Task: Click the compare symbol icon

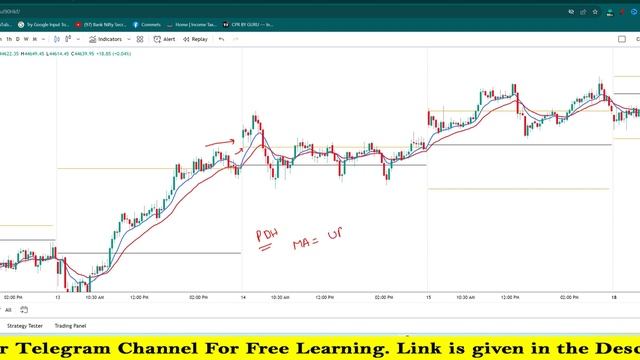Action: click(68, 39)
